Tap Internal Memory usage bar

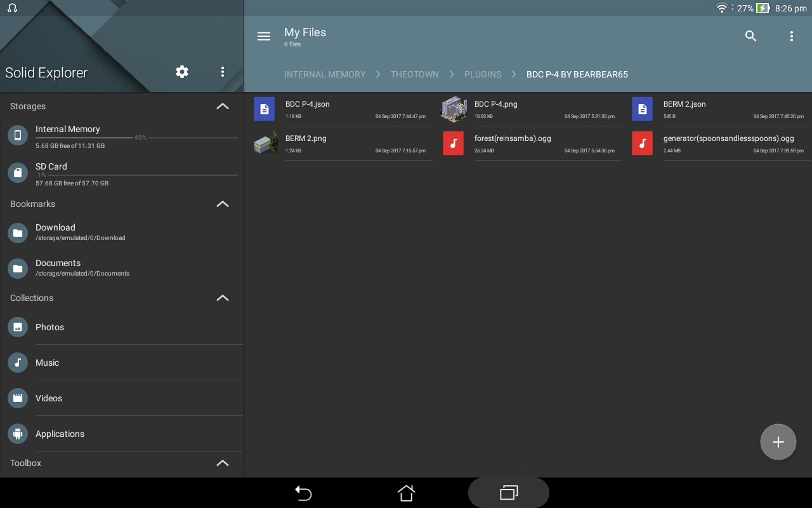136,137
